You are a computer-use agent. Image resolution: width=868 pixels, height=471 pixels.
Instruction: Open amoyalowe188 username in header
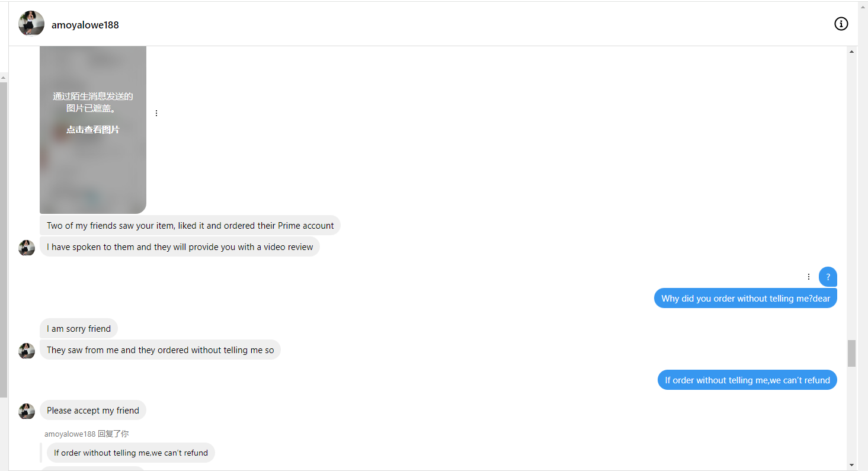[85, 25]
